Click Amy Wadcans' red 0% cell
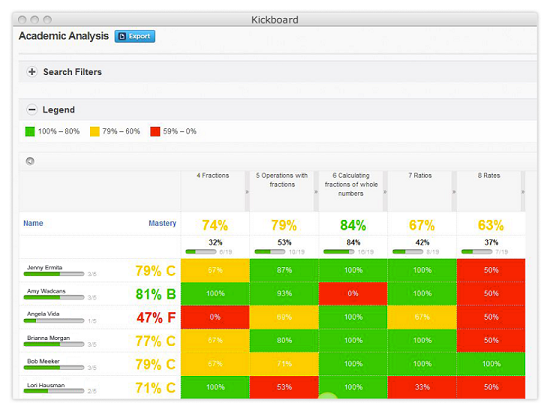Screen dimensions: 550x412 pyautogui.click(x=353, y=294)
